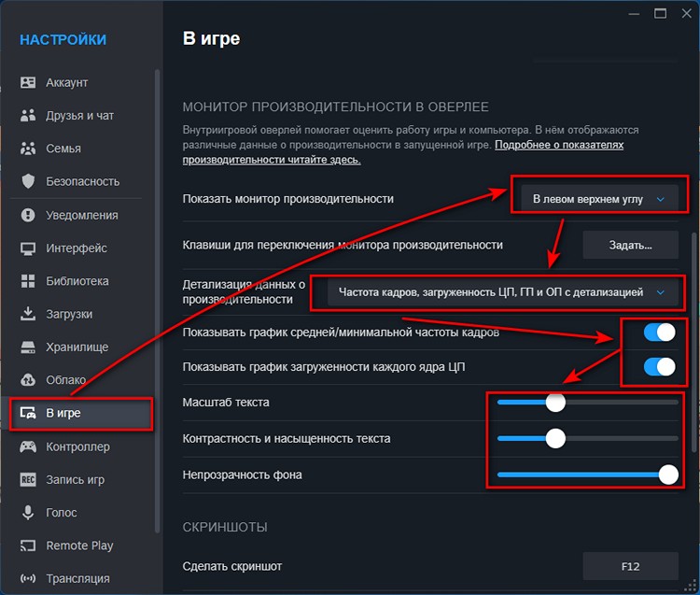This screenshot has height=595, width=700.
Task: Click the Интерфейс monitor icon
Action: point(28,248)
